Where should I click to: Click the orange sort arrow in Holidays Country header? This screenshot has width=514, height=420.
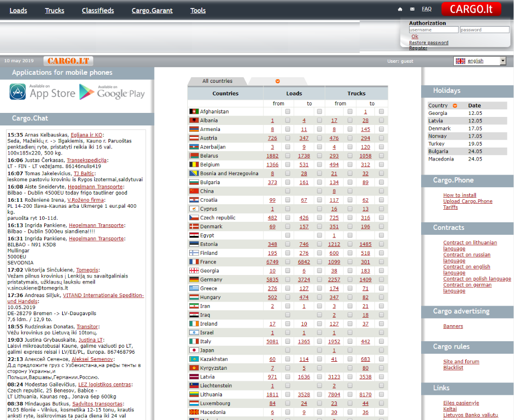click(x=455, y=105)
